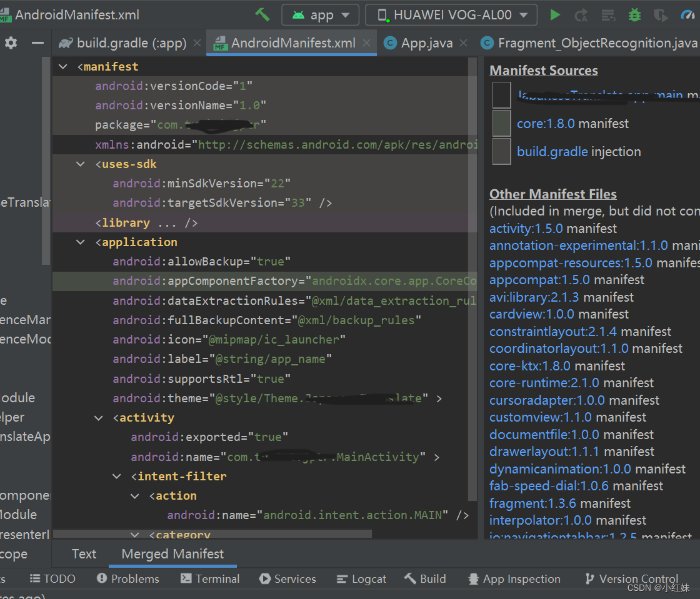Click the Apply Code Changes icon
Image resolution: width=700 pixels, height=599 pixels.
click(607, 15)
